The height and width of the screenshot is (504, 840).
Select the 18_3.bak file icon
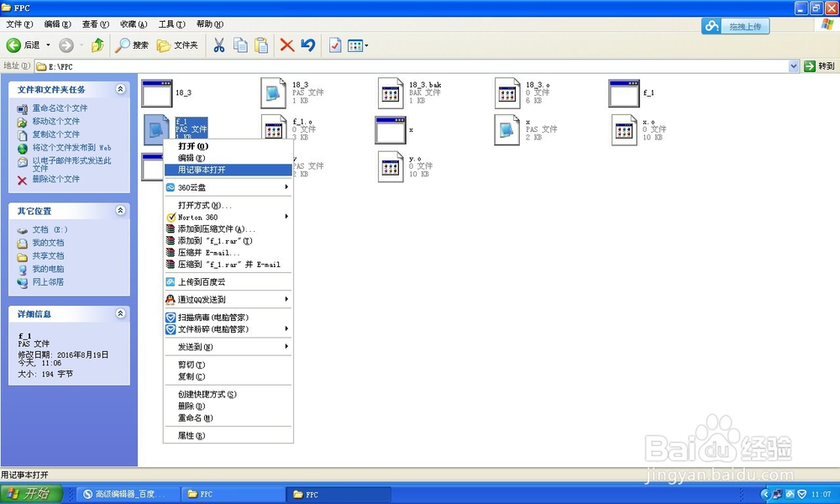click(x=391, y=93)
